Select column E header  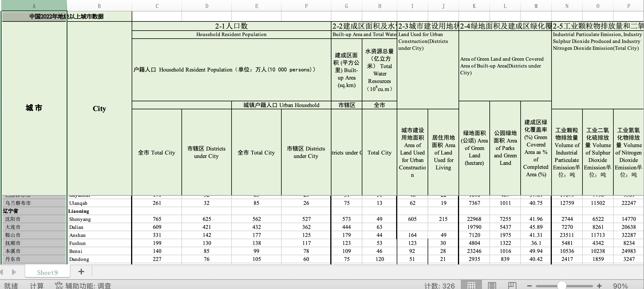point(256,6)
